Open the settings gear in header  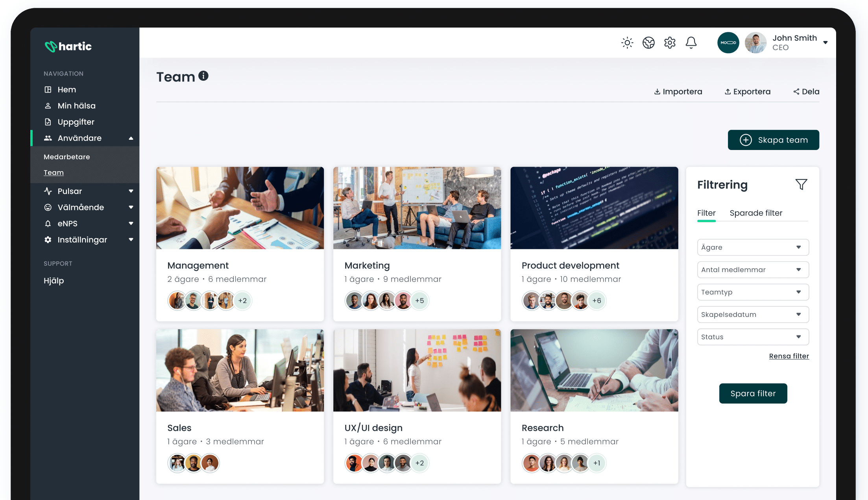click(670, 43)
